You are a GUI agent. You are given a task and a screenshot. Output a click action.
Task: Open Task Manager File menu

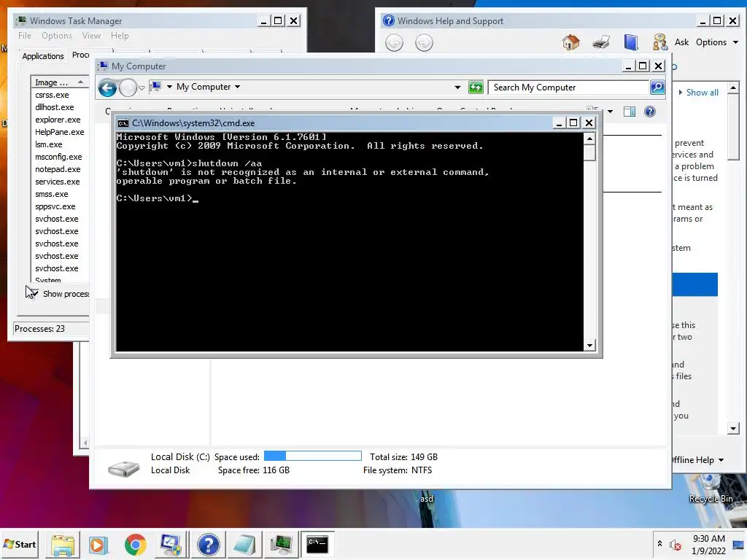pos(25,36)
